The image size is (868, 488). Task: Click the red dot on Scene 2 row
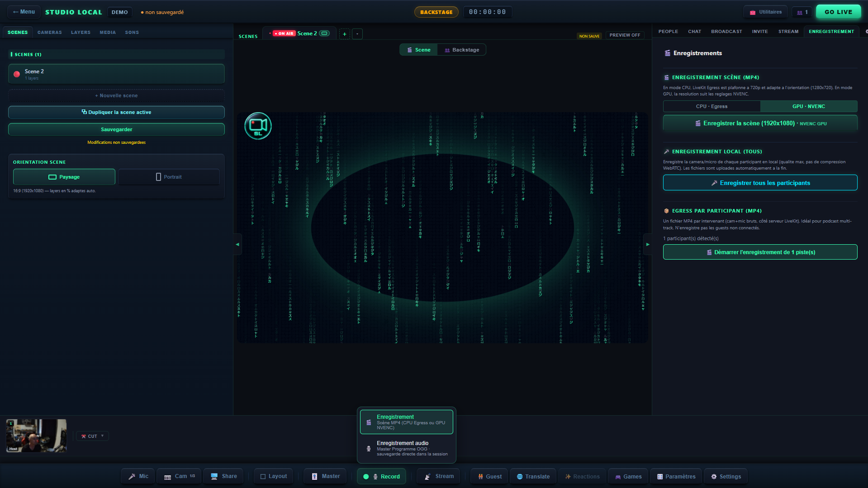pyautogui.click(x=17, y=74)
